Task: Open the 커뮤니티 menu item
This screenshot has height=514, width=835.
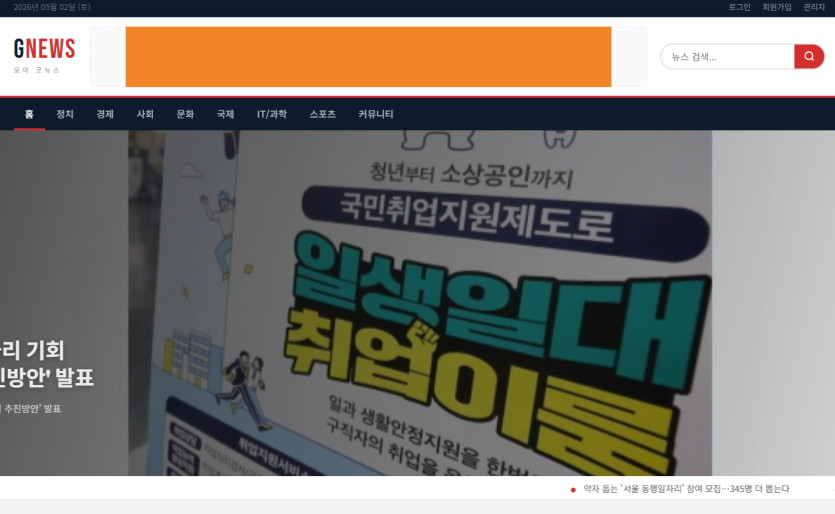Action: tap(375, 114)
